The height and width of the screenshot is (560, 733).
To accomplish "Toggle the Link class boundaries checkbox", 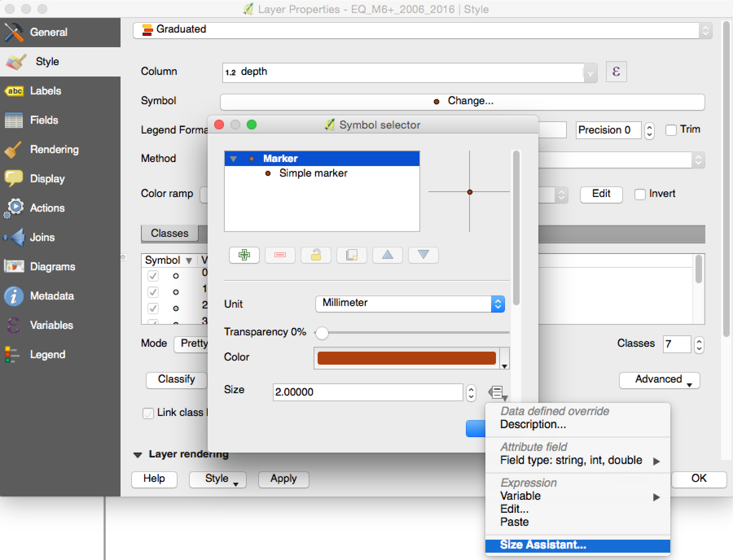I will pos(148,413).
